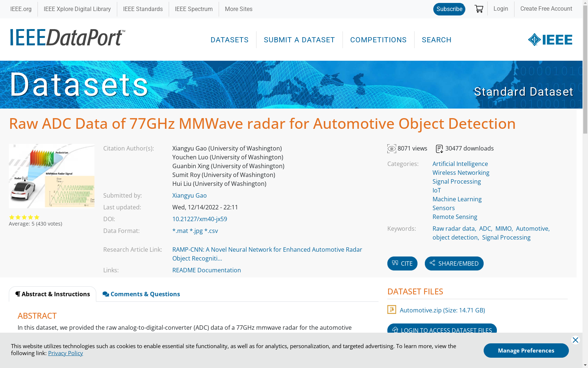Switch to Abstract & Instructions tab

[53, 294]
